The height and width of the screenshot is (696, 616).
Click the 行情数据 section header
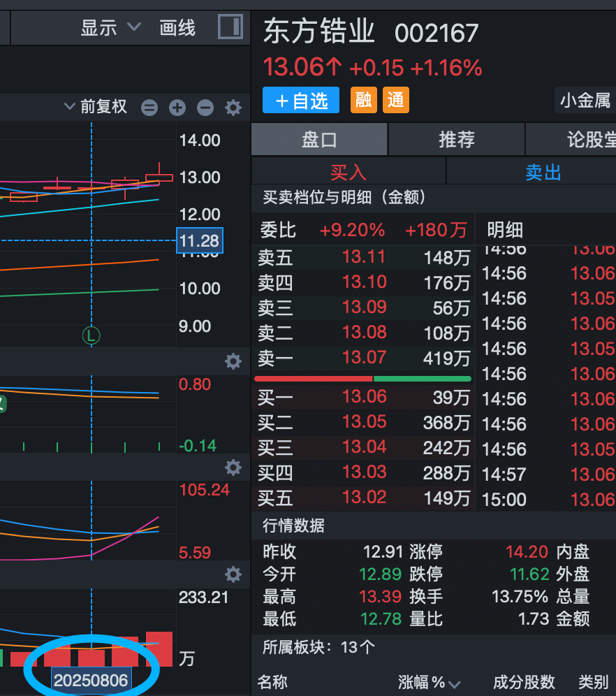(293, 525)
